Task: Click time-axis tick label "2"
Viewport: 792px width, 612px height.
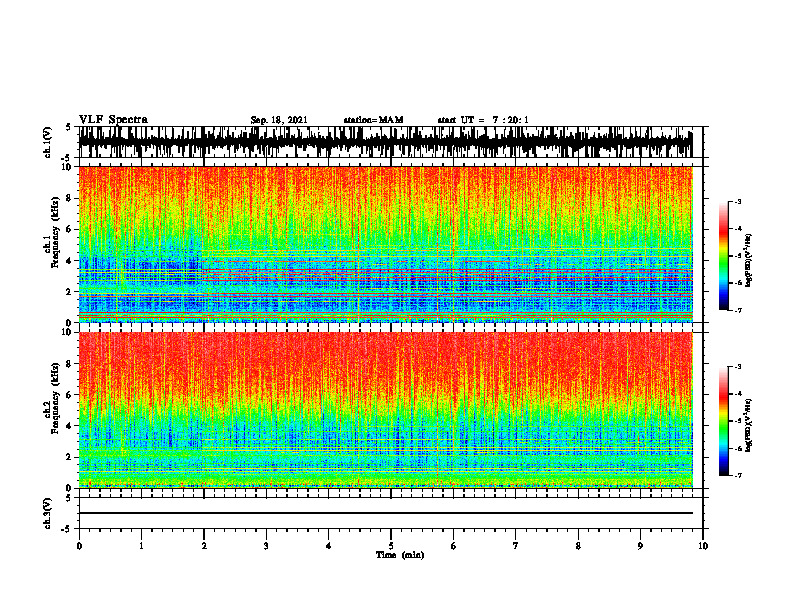Action: tap(204, 546)
